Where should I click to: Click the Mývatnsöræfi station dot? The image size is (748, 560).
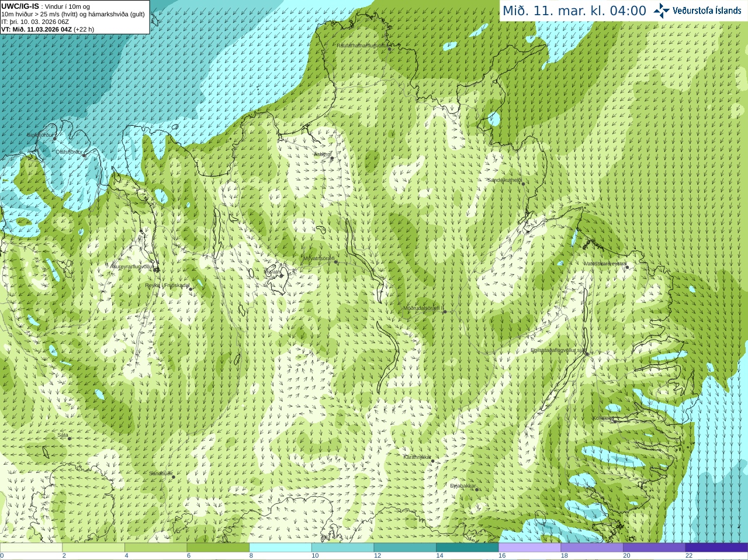(x=335, y=262)
